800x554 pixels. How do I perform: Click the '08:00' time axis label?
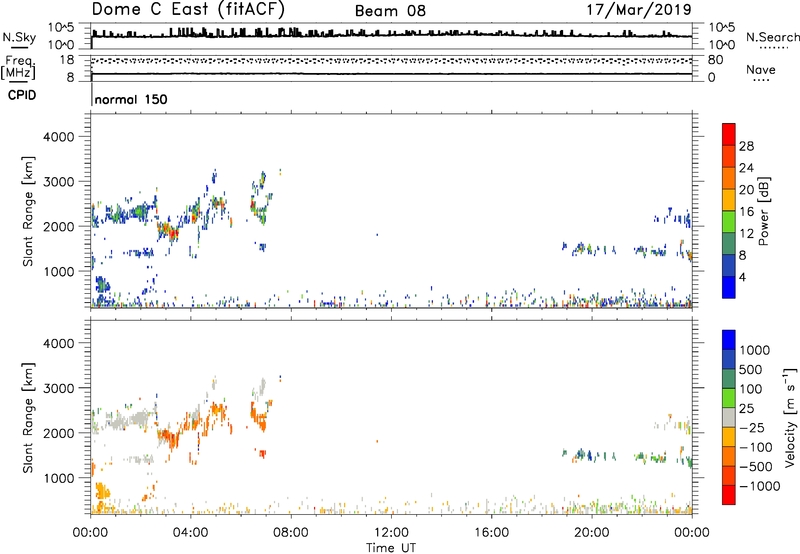coord(291,533)
